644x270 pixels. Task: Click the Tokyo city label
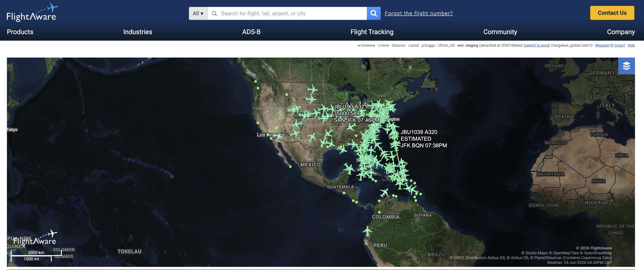pos(12,130)
